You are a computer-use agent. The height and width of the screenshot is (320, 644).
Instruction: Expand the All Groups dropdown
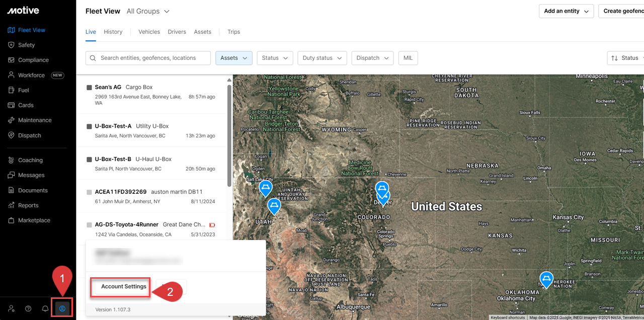coord(148,11)
